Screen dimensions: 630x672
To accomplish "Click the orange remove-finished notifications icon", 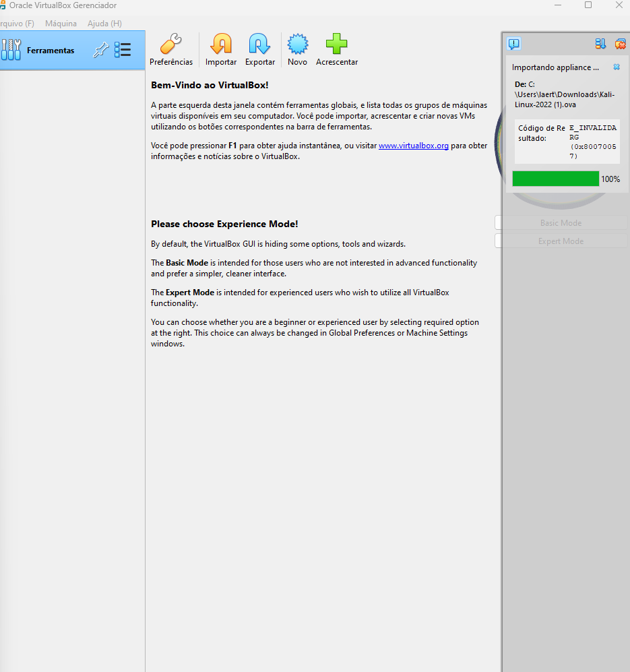I will (620, 44).
